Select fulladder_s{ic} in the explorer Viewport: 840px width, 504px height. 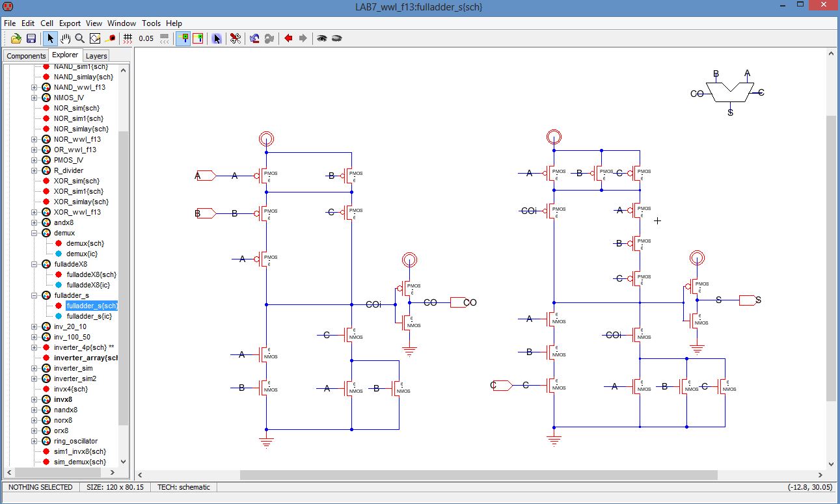coord(89,316)
